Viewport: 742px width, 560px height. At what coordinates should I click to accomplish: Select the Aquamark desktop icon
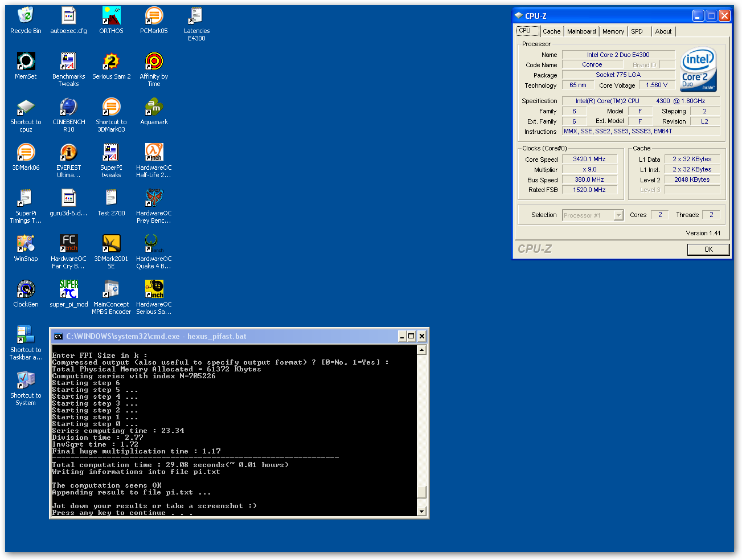coord(154,108)
